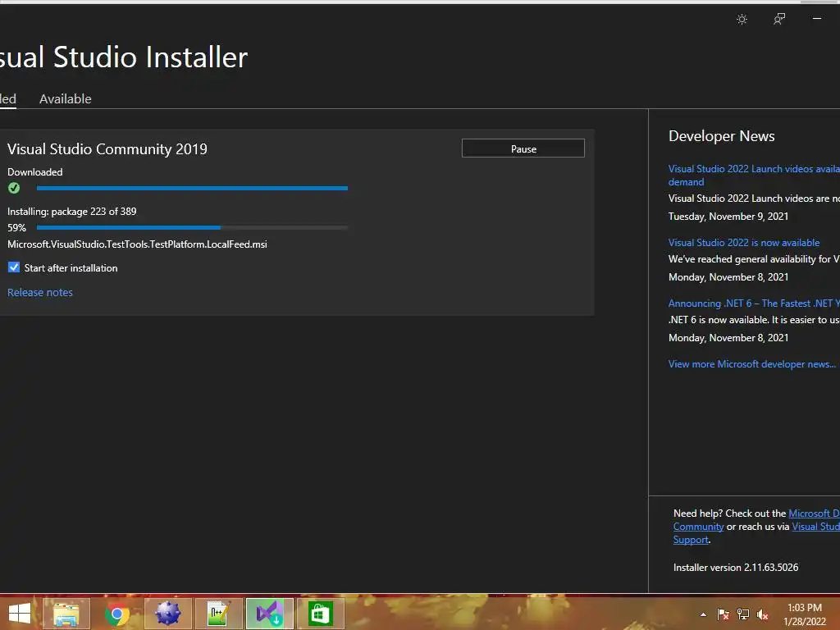Click the feedback person icon in title bar

pos(779,20)
